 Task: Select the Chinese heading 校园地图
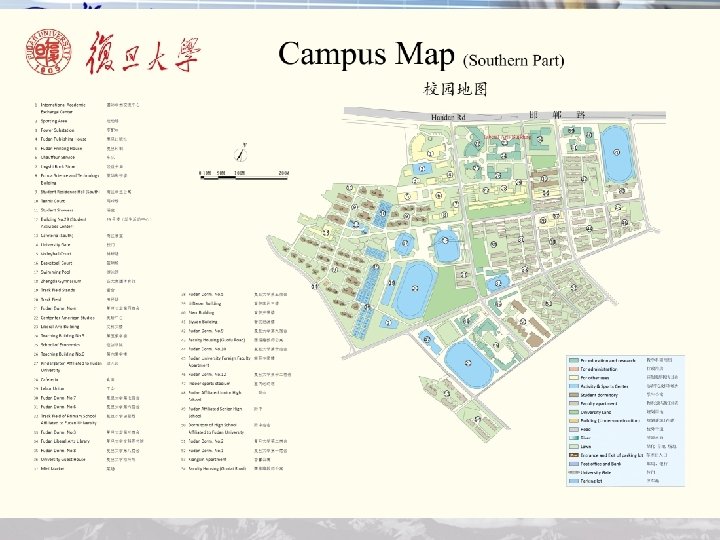coord(455,89)
